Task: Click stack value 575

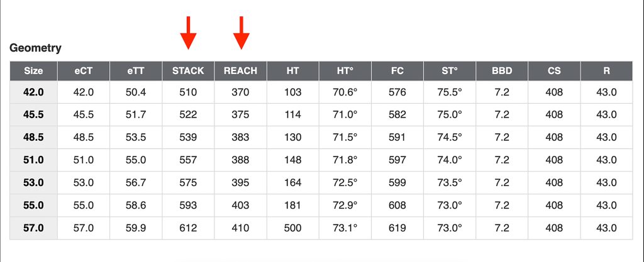Action: [188, 182]
